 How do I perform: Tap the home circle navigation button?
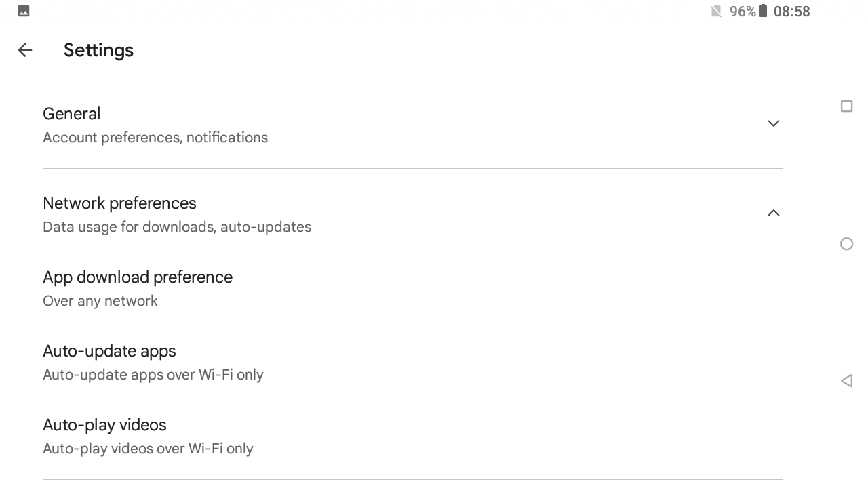[846, 244]
